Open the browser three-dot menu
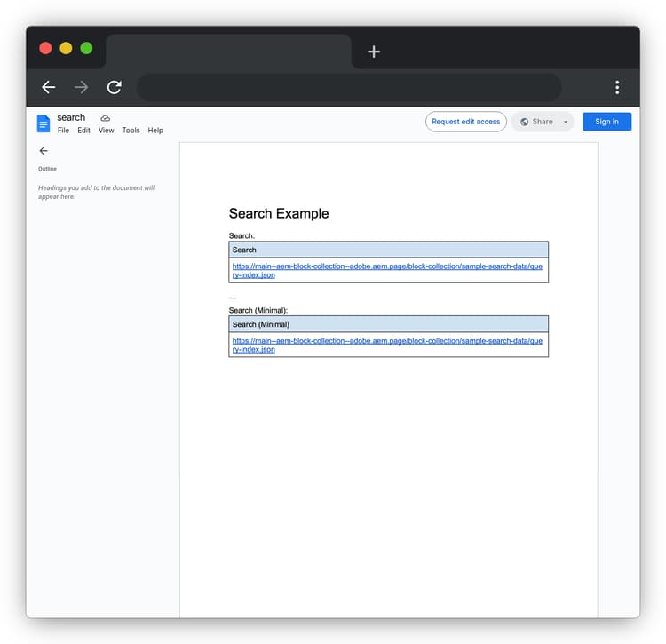The height and width of the screenshot is (644, 666). coord(617,87)
